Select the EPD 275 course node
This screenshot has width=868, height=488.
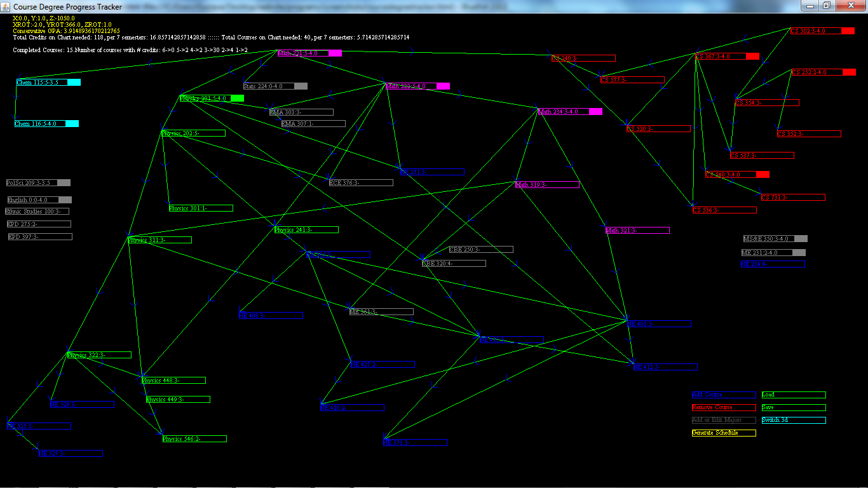(x=39, y=224)
